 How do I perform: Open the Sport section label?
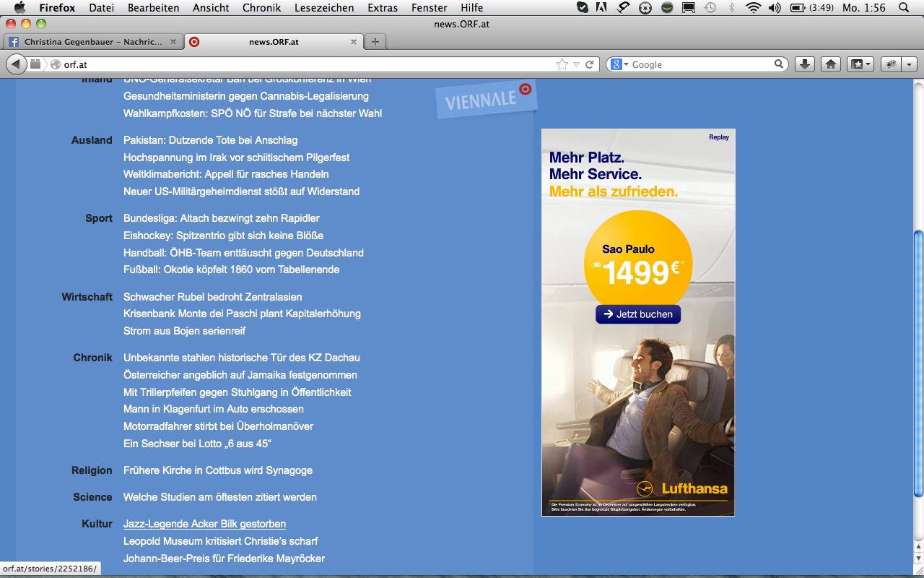[x=99, y=218]
